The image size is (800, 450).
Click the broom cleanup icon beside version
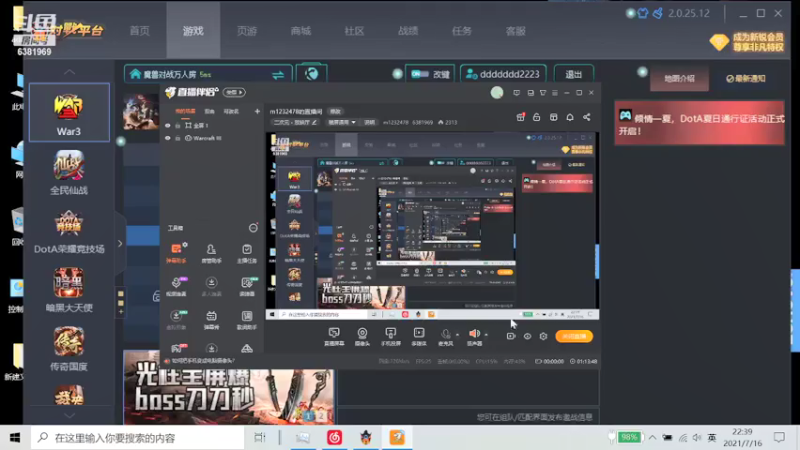point(658,13)
